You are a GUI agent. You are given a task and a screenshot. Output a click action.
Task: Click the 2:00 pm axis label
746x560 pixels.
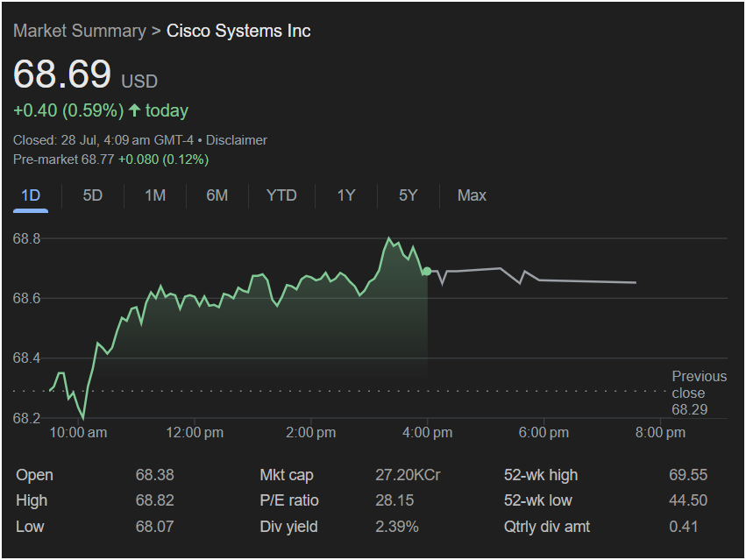point(310,433)
